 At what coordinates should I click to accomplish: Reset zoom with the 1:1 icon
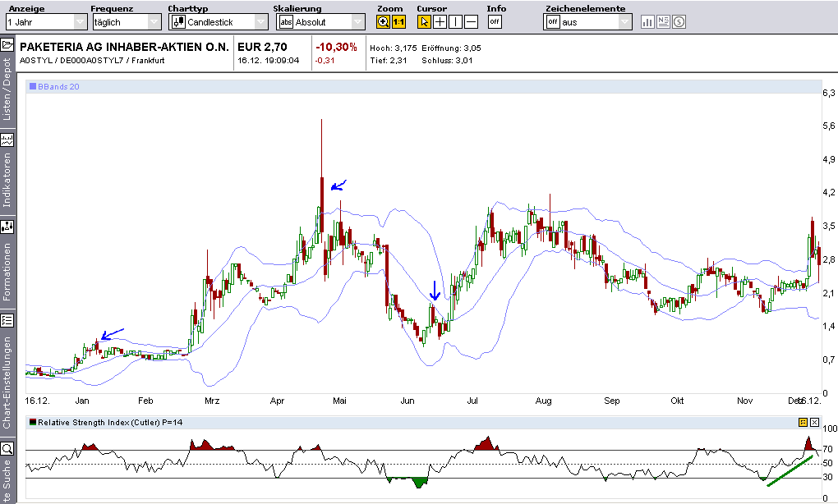point(398,22)
